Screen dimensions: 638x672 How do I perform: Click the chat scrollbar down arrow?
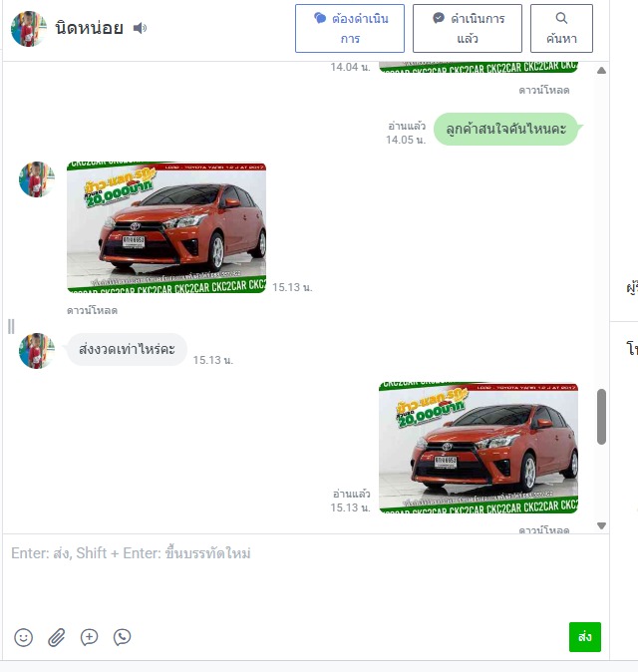(x=601, y=525)
